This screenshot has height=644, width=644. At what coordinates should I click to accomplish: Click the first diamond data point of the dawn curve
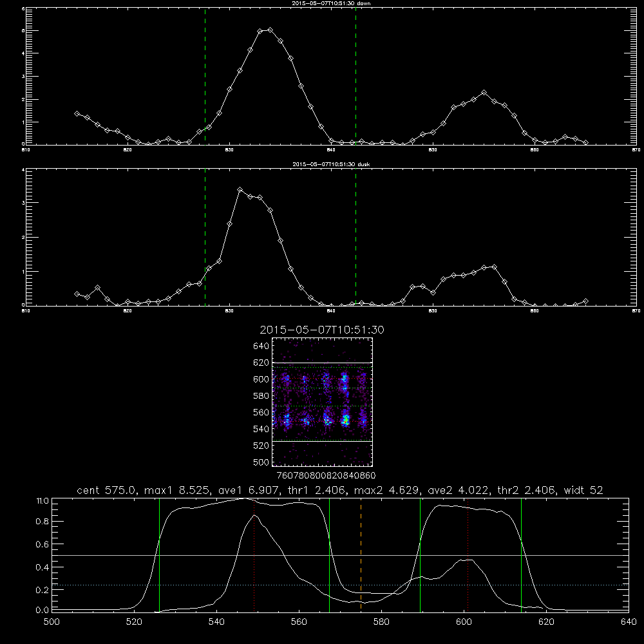tap(77, 113)
